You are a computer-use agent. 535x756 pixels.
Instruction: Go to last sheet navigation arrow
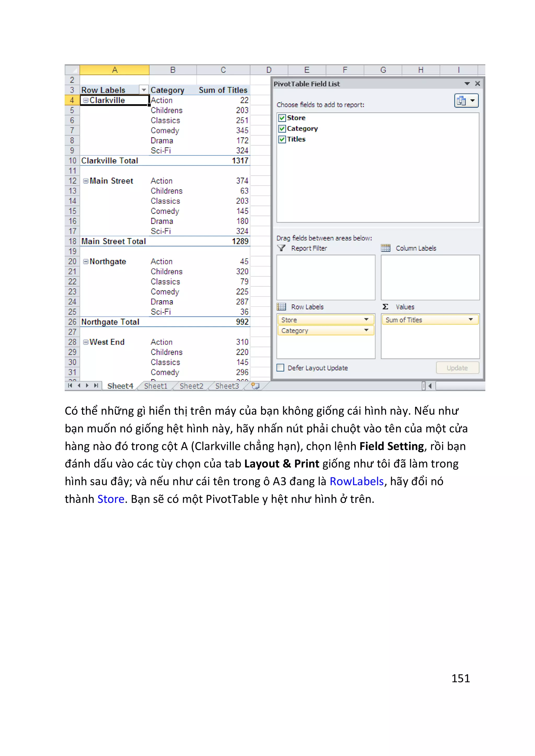point(96,386)
